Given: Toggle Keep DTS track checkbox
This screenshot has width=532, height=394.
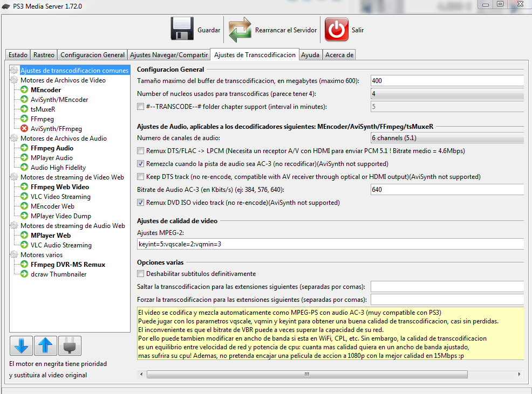Looking at the screenshot, I should tap(141, 177).
